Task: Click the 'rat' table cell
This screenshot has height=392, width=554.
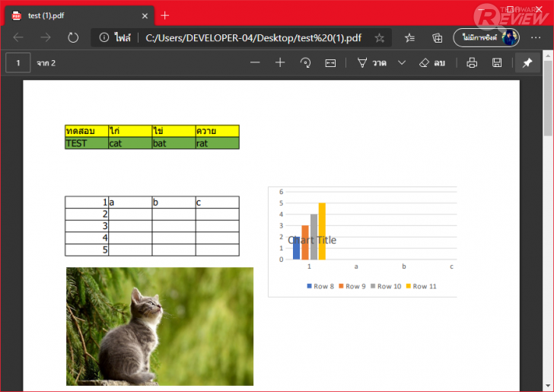Action: tap(218, 143)
